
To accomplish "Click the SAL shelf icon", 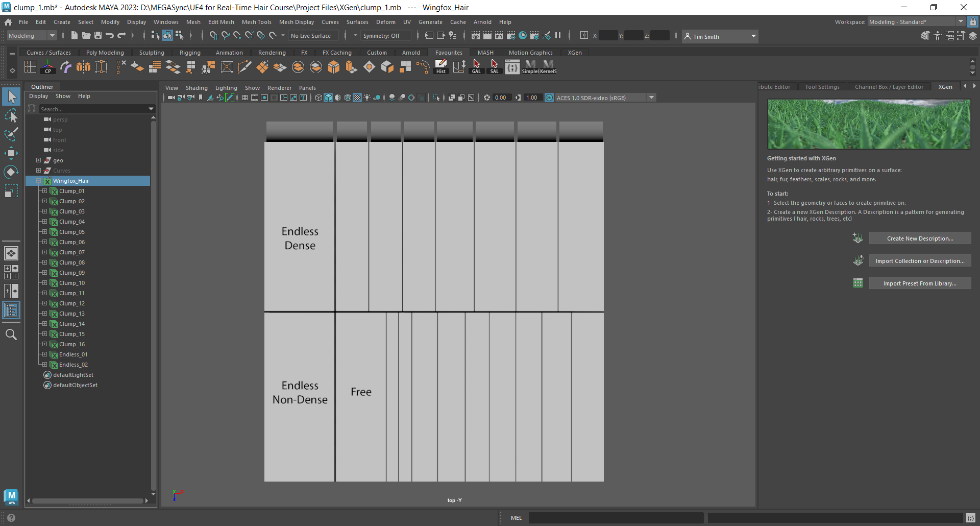I will [x=494, y=67].
